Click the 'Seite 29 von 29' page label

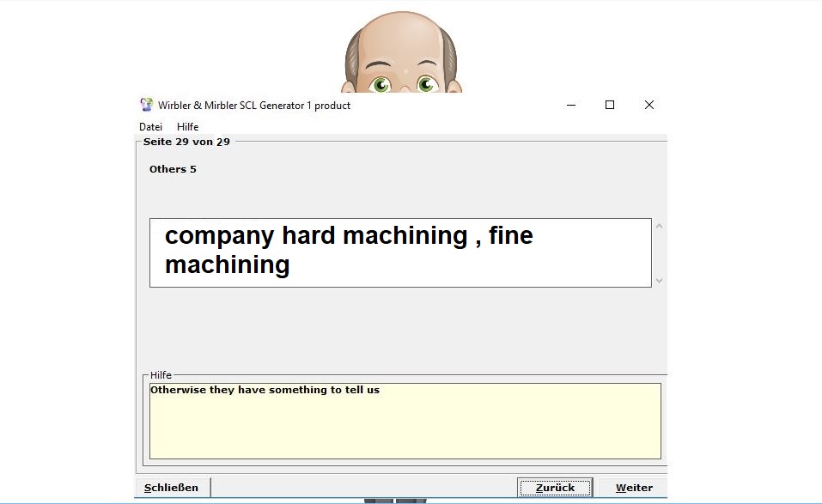click(186, 142)
